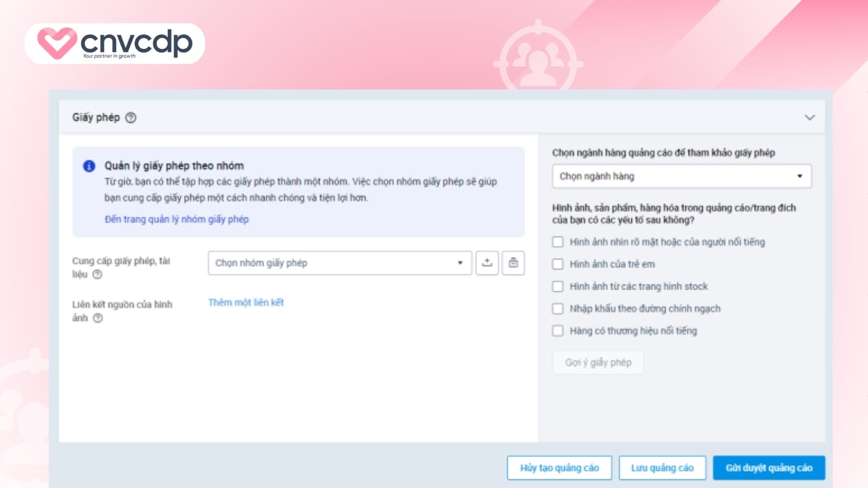Click the upload icon next to license dropdown
The width and height of the screenshot is (868, 488).
[x=487, y=263]
